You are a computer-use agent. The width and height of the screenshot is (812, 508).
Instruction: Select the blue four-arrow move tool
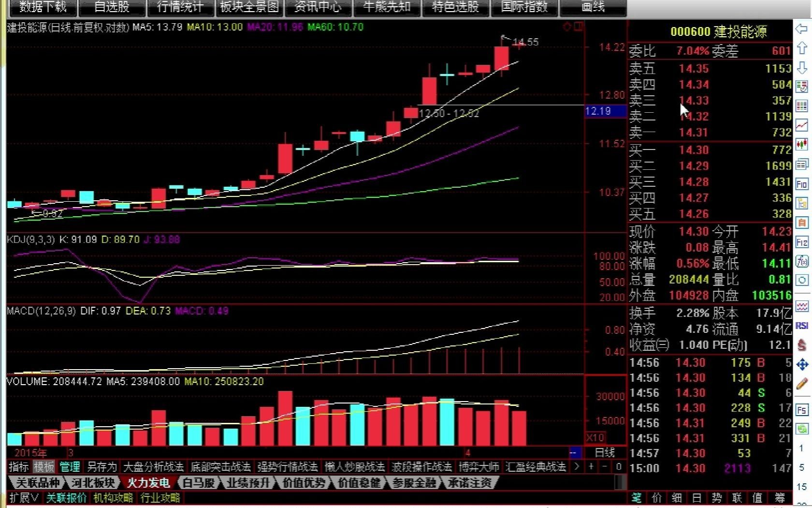(x=802, y=364)
